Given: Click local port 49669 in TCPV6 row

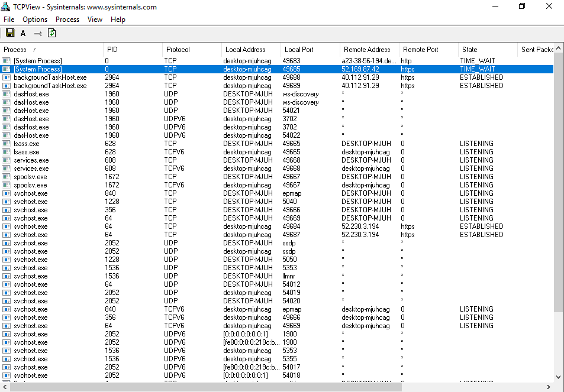Looking at the screenshot, I should coord(291,326).
